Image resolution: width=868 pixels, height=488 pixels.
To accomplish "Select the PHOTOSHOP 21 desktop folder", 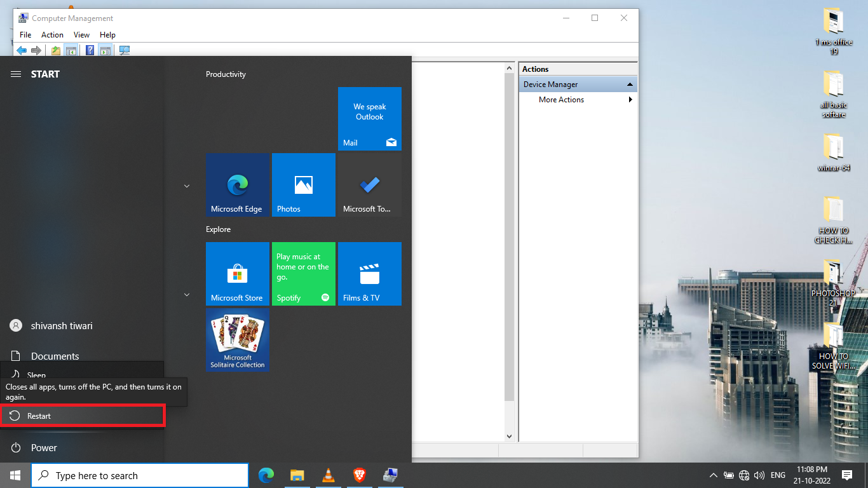I will pos(834,283).
